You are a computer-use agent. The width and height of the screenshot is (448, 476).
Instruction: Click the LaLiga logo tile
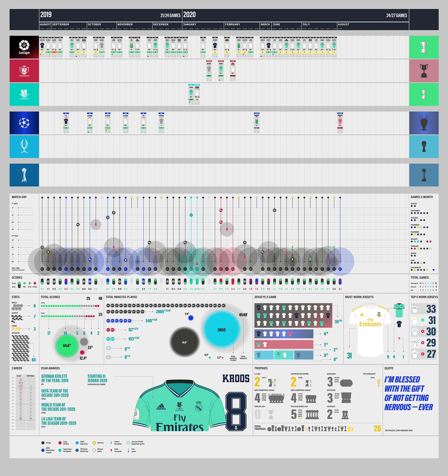[x=24, y=47]
